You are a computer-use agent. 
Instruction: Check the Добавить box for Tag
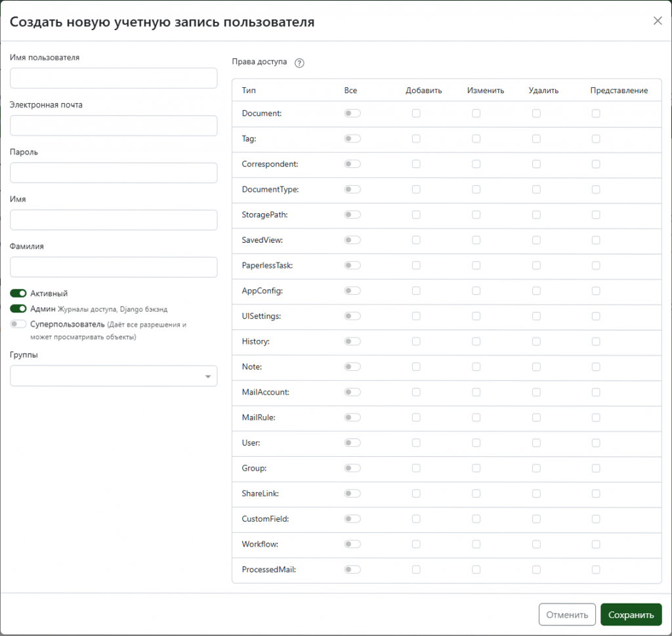tap(416, 138)
